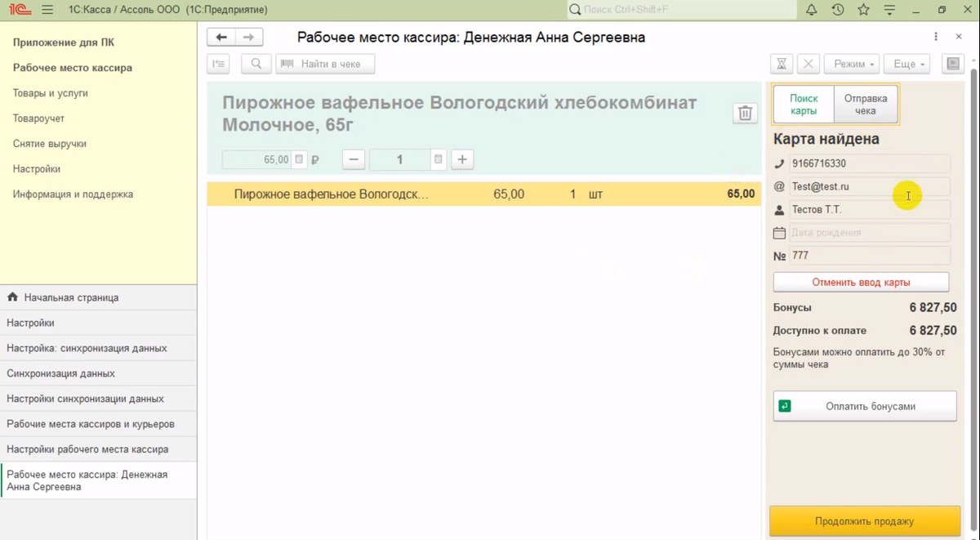980x540 pixels.
Task: Open Настройки in top sidebar
Action: [x=37, y=169]
